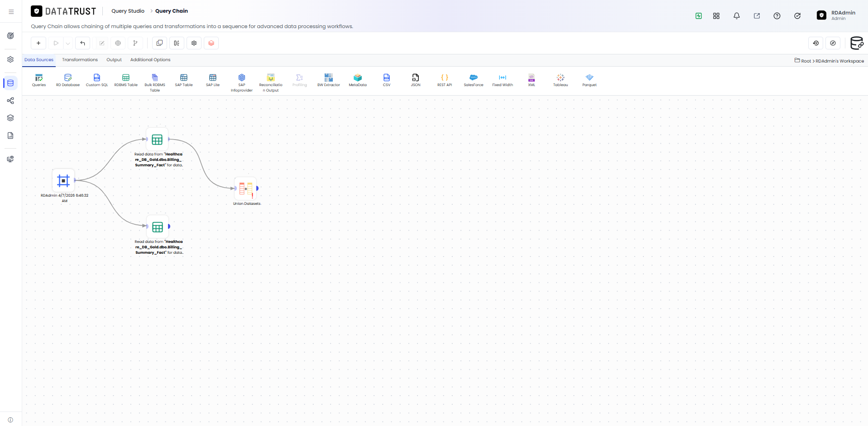The height and width of the screenshot is (426, 868).
Task: Click the plus button to add new
Action: [x=38, y=44]
